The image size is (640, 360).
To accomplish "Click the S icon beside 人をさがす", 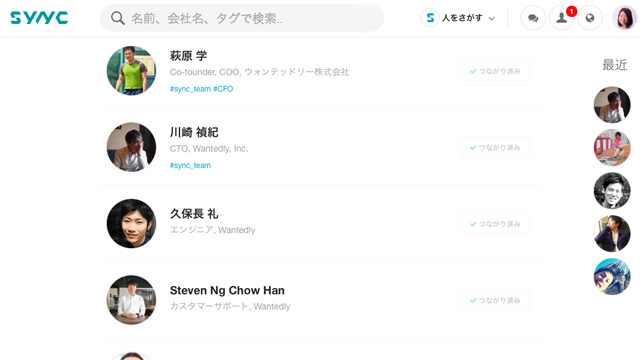I will (430, 18).
